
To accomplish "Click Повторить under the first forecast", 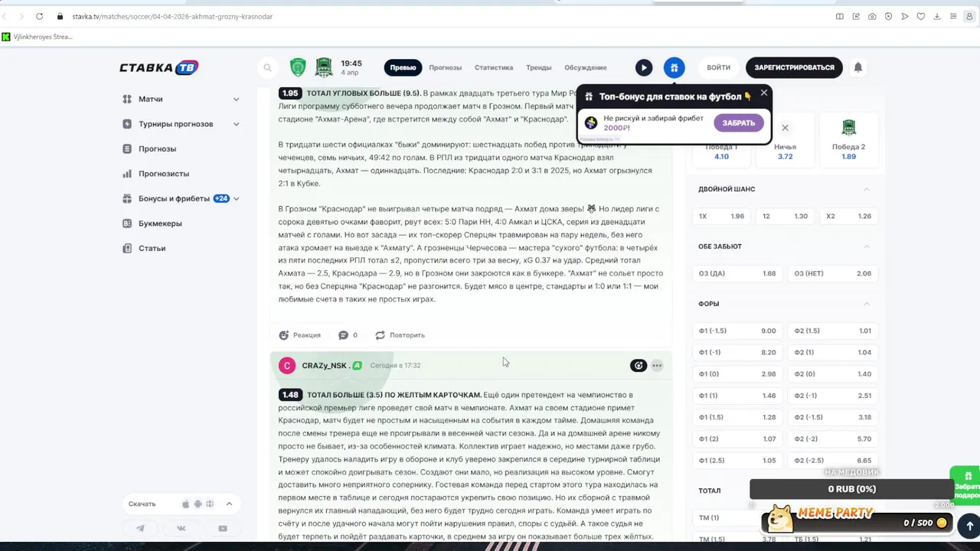I will 400,335.
